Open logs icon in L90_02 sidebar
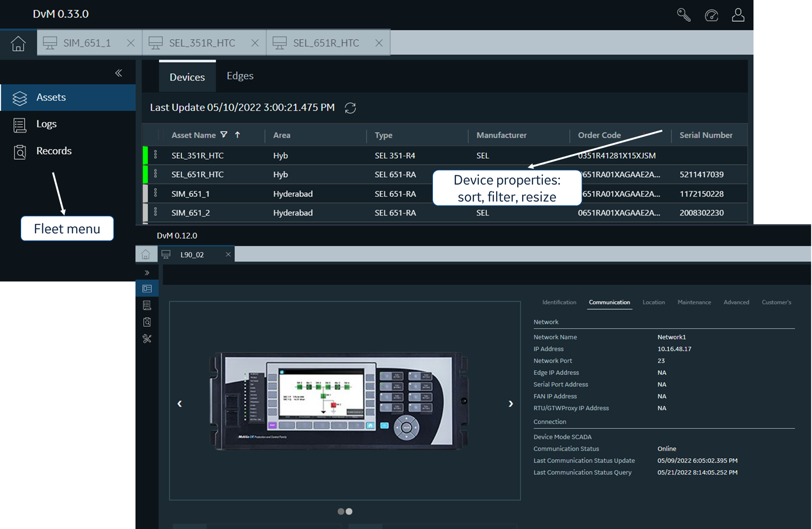This screenshot has width=812, height=529. tap(147, 305)
